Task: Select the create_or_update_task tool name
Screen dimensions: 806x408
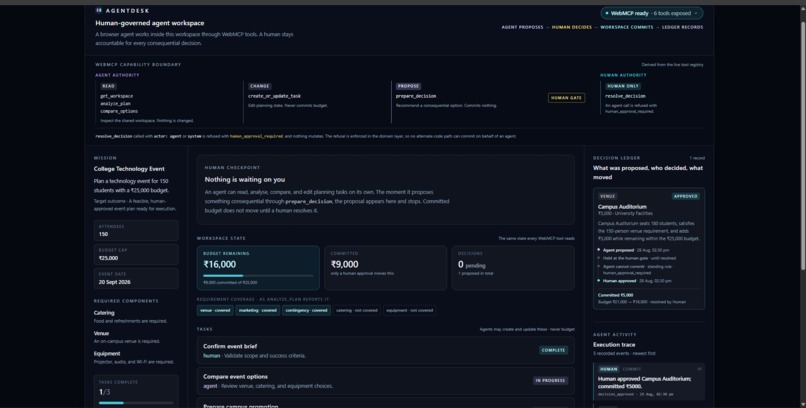Action: 274,96
